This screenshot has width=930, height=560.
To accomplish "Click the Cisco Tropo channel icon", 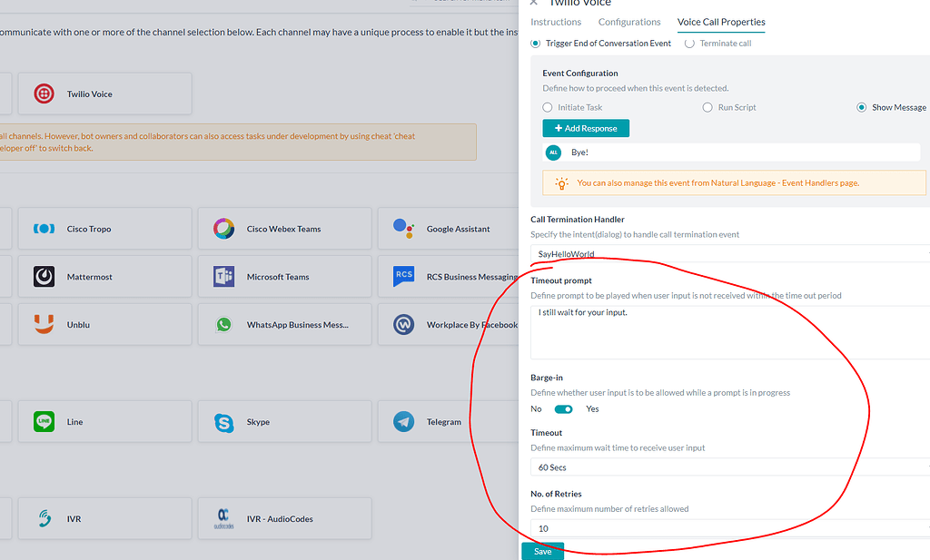I will pos(44,228).
